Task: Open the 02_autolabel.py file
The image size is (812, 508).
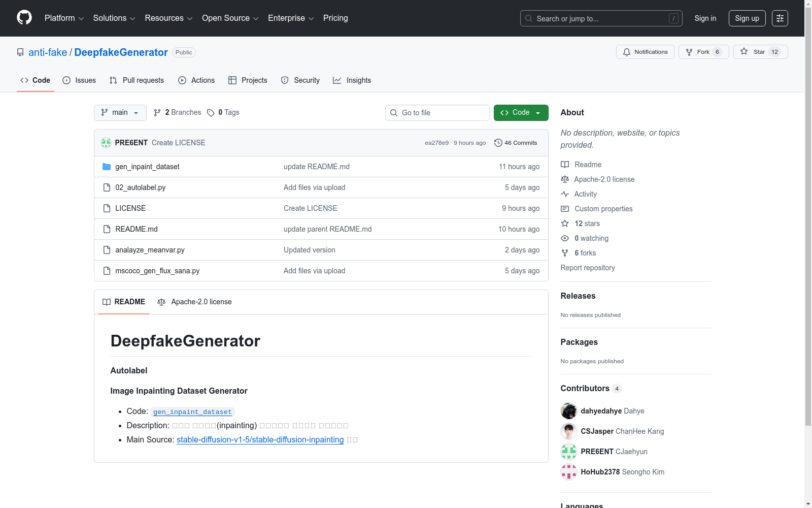Action: pyautogui.click(x=141, y=187)
